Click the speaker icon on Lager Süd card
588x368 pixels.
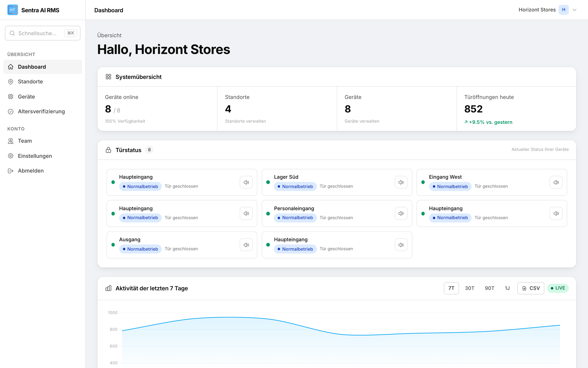[x=401, y=182]
